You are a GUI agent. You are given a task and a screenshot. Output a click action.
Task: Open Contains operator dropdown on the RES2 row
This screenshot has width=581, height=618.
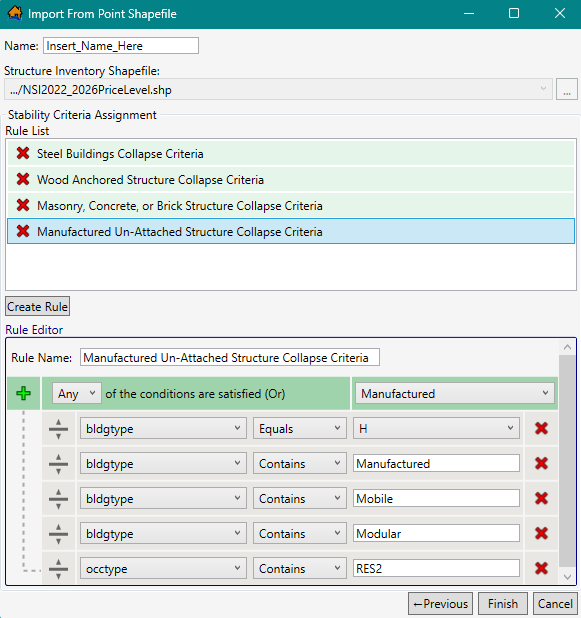click(300, 568)
